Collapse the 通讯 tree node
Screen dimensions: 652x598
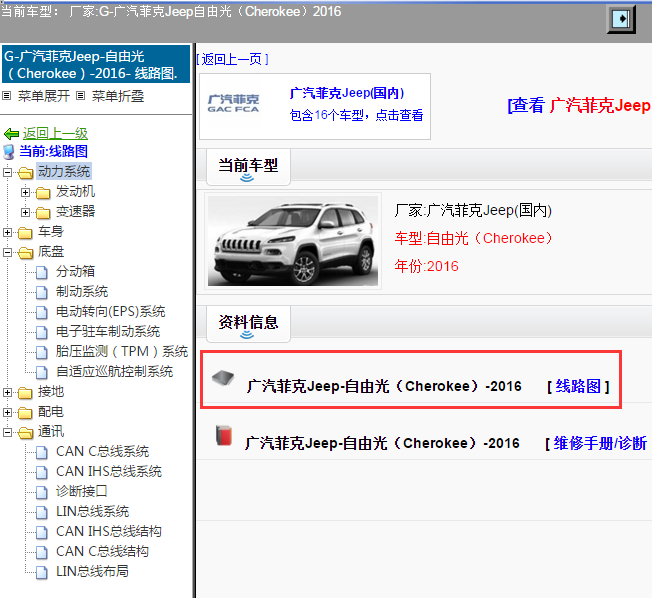(x=7, y=432)
